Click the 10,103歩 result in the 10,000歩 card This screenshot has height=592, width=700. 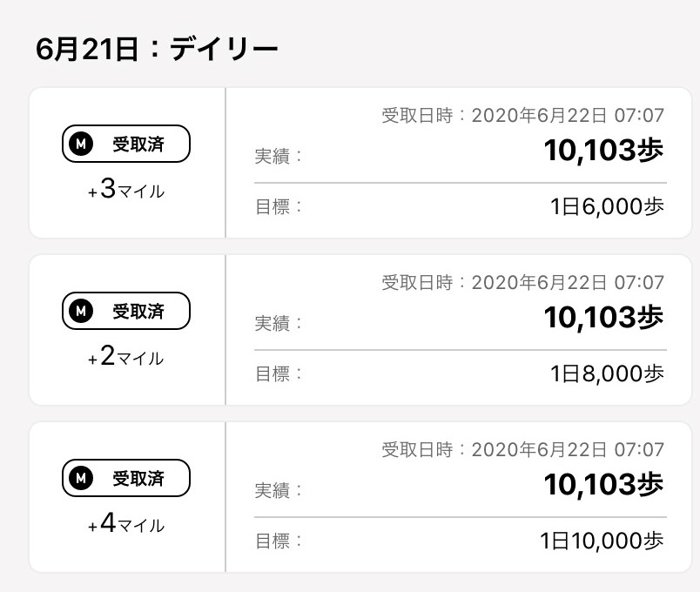pos(603,484)
